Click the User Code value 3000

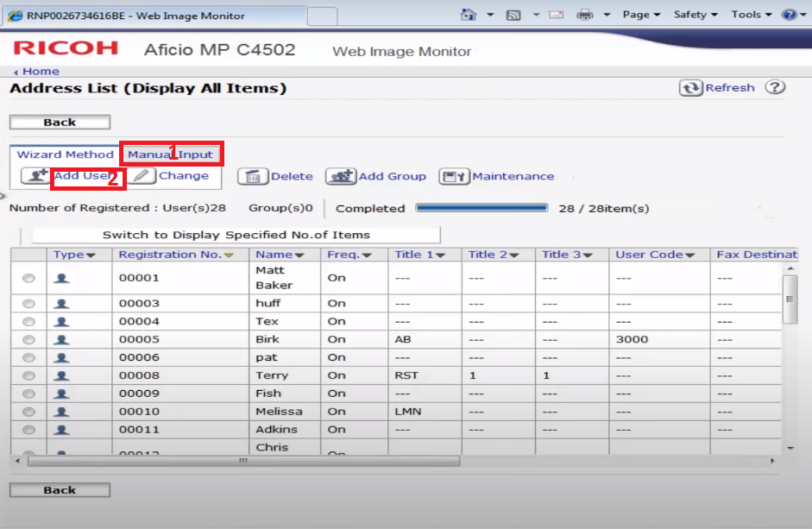pos(632,339)
